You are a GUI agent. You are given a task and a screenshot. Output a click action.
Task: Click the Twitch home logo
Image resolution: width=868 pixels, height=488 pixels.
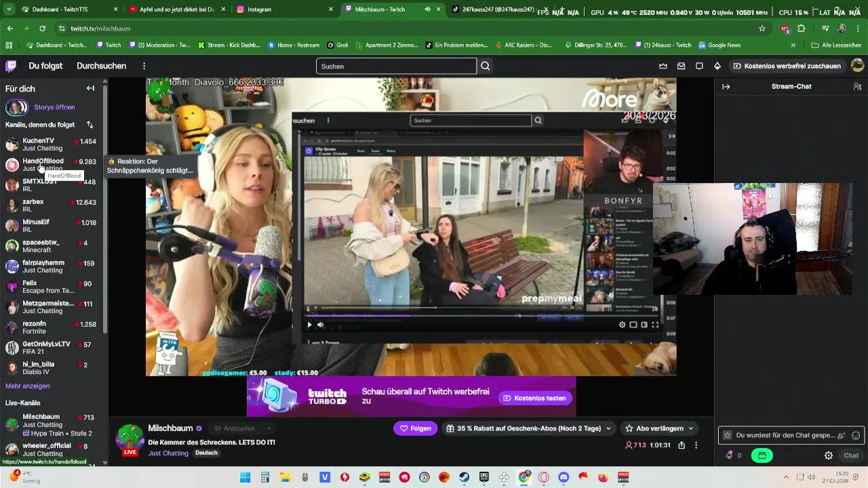tap(11, 66)
